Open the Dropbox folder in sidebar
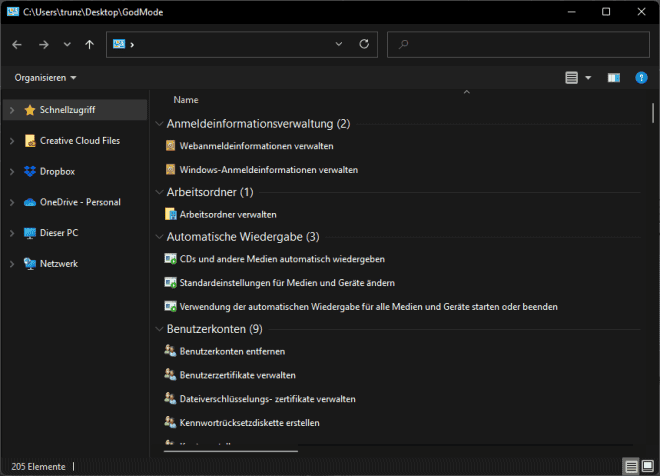Image resolution: width=660 pixels, height=476 pixels. pyautogui.click(x=56, y=172)
